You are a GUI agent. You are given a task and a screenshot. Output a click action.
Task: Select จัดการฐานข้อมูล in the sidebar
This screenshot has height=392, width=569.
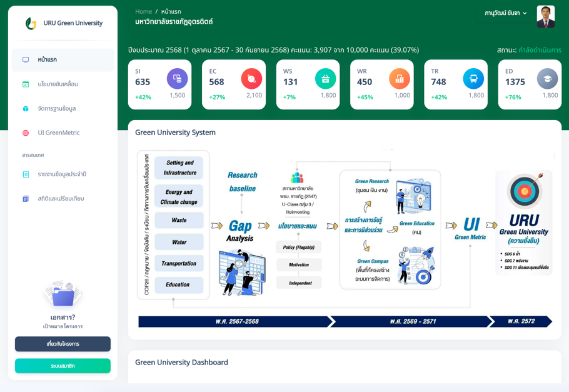56,109
